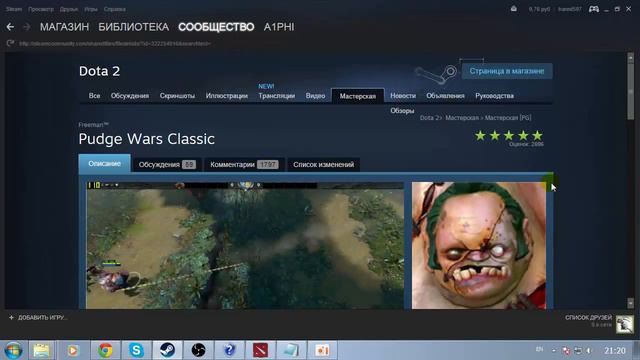
Task: Select the Иллюстрации tab
Action: pos(227,96)
